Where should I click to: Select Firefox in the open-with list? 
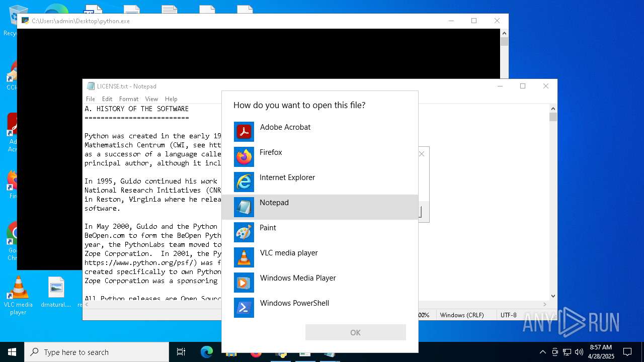pyautogui.click(x=320, y=157)
